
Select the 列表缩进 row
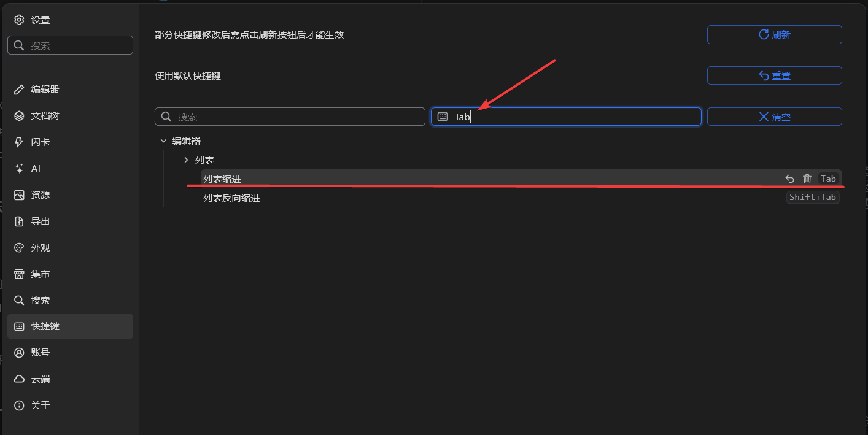[x=521, y=179]
